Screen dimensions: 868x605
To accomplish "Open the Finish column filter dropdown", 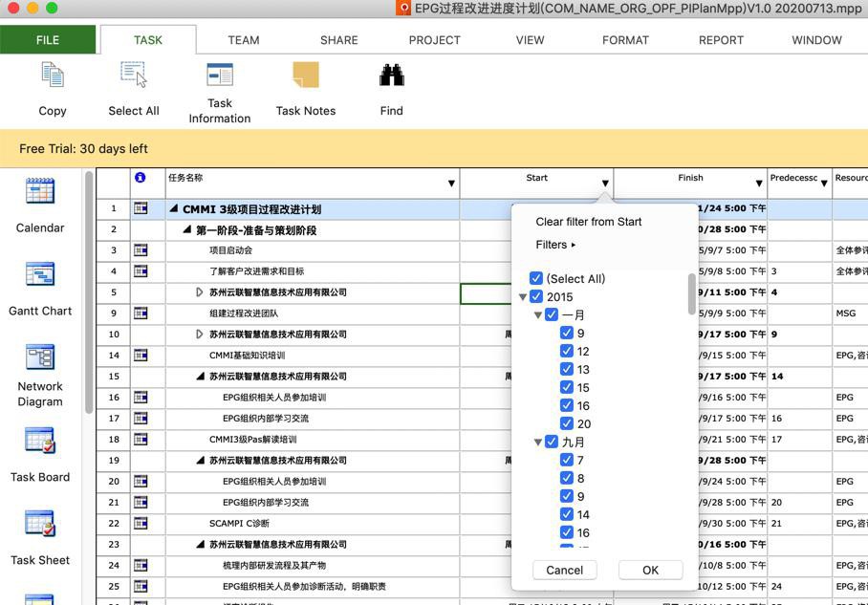I will coord(759,184).
